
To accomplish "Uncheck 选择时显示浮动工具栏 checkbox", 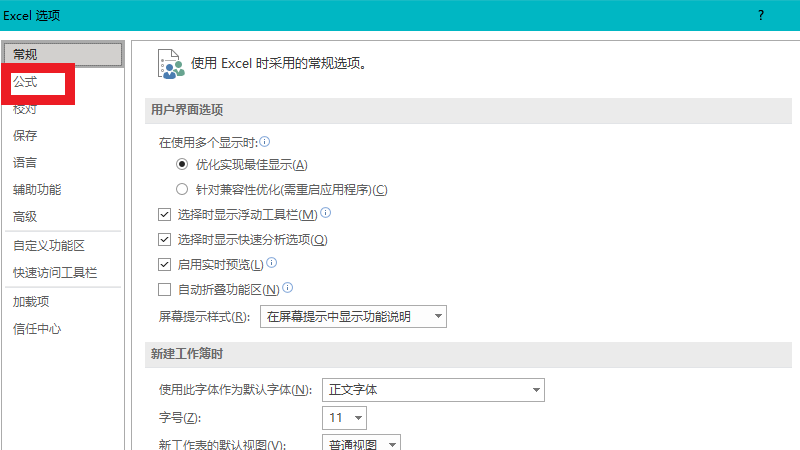I will pos(165,215).
